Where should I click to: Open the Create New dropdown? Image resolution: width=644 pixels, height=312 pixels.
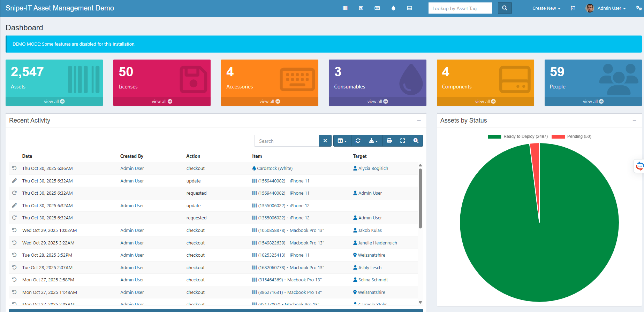546,8
